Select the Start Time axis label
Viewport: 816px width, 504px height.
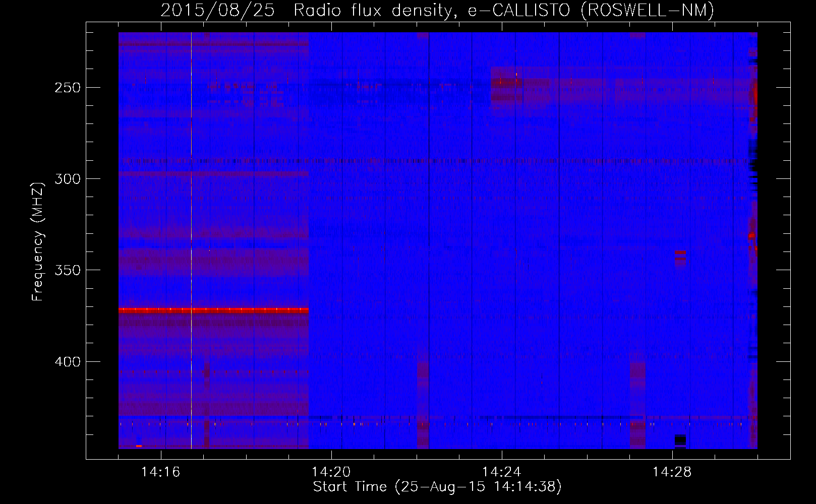pos(437,487)
